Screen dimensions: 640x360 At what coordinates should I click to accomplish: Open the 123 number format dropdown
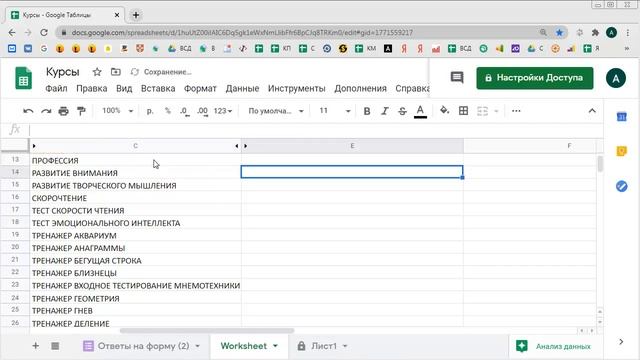point(223,111)
